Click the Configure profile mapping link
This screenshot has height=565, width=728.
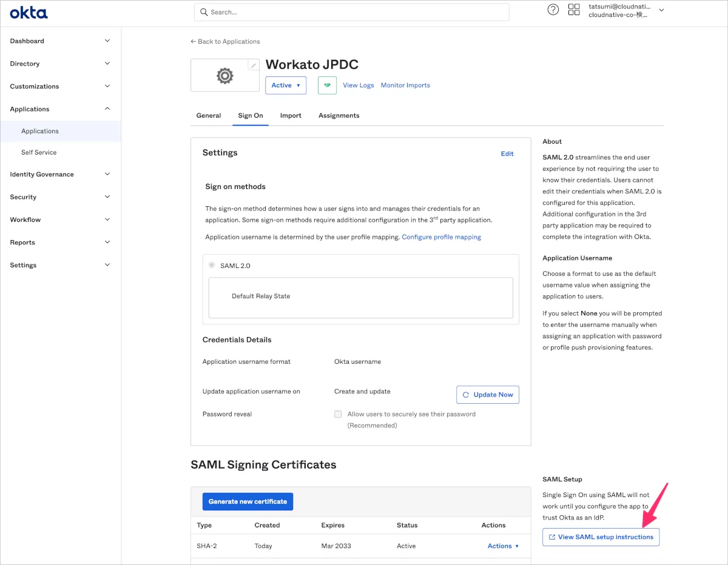coord(441,237)
